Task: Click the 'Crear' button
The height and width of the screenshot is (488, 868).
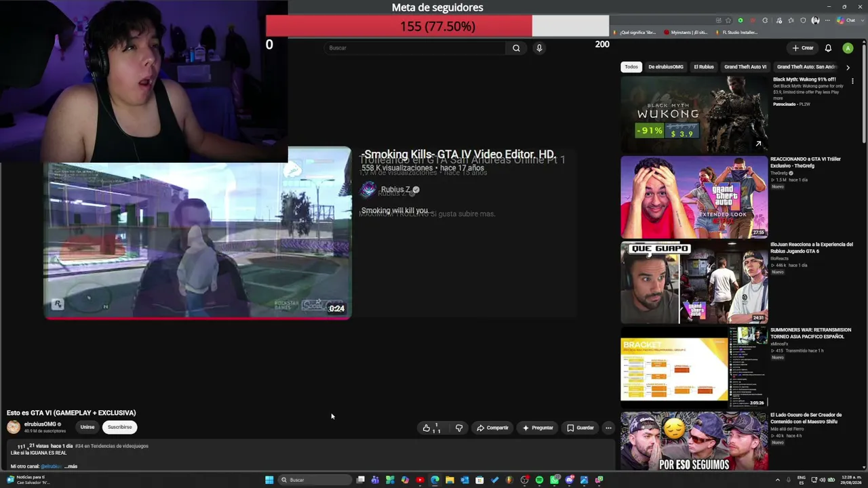Action: coord(803,48)
